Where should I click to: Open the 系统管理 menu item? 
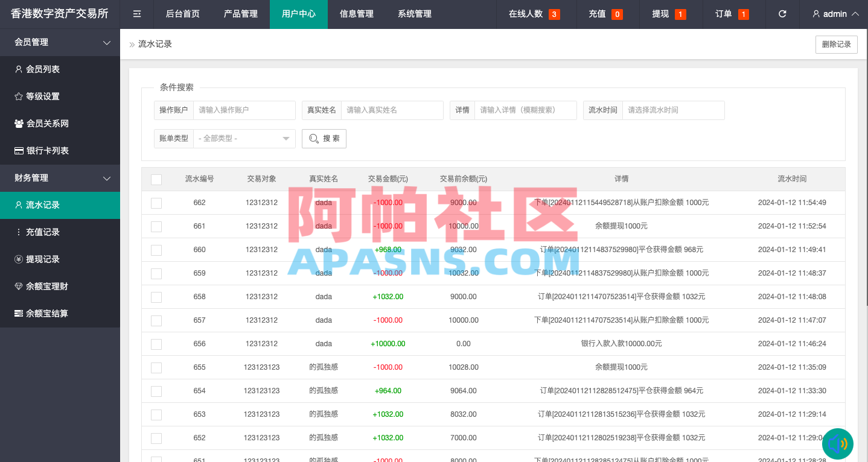415,14
